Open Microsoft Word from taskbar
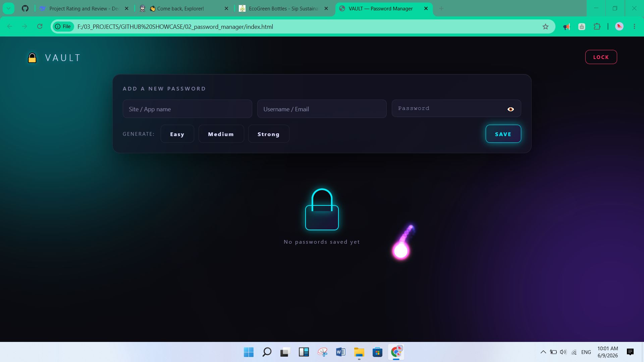Screen dimensions: 644x362 pyautogui.click(x=340, y=352)
